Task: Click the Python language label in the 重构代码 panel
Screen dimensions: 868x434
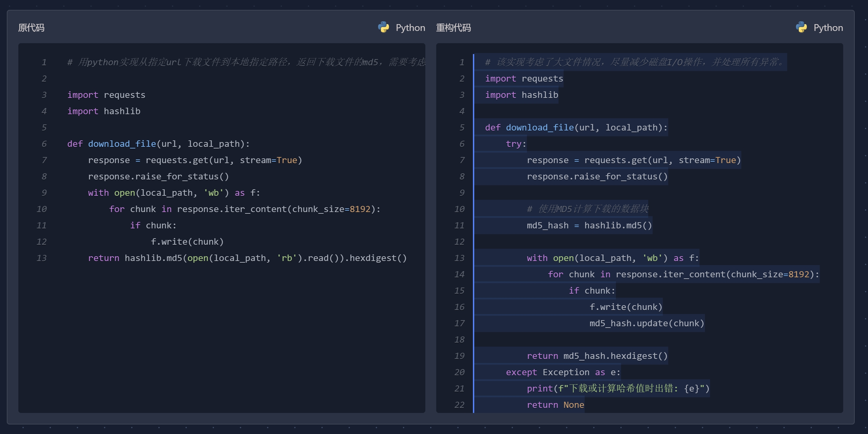Action: [828, 28]
